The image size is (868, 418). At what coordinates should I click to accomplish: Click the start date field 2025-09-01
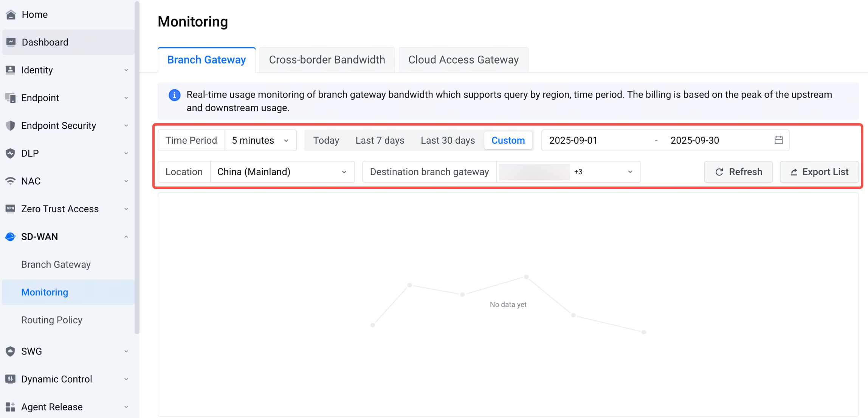573,140
